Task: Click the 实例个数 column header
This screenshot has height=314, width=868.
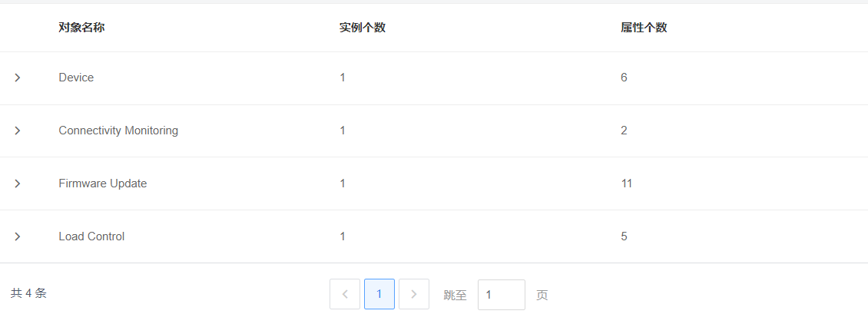Action: tap(363, 28)
